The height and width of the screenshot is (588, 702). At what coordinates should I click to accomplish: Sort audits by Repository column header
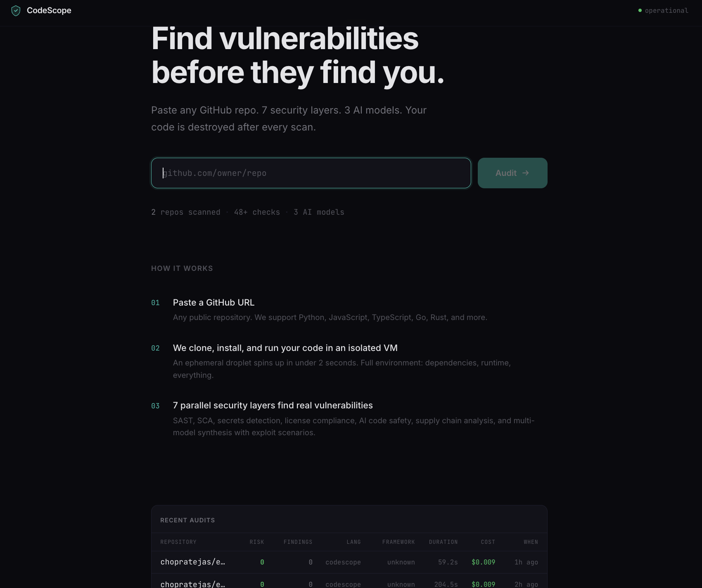(x=178, y=542)
